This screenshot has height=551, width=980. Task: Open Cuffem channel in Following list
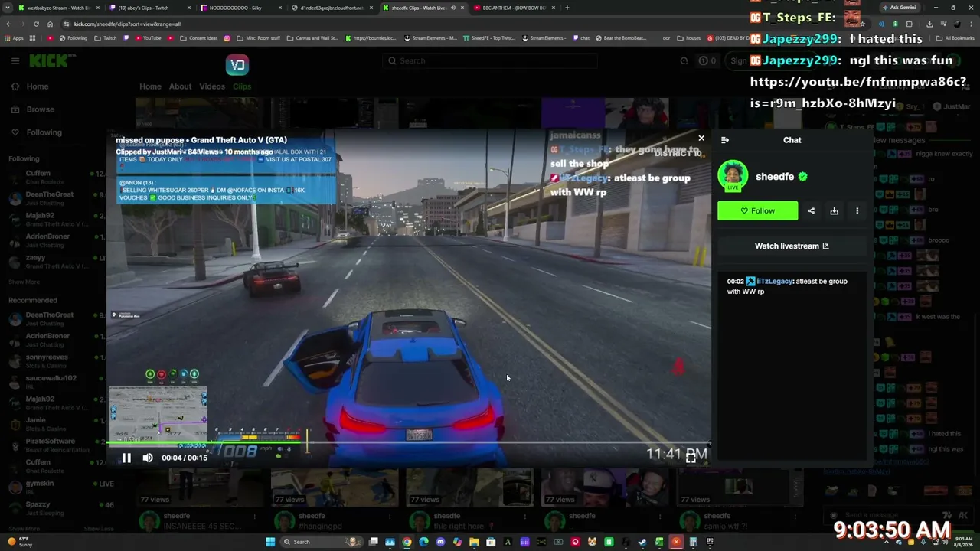click(57, 177)
